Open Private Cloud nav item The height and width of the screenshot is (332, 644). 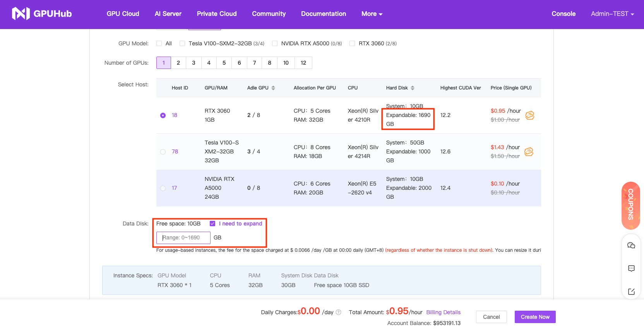click(x=217, y=14)
